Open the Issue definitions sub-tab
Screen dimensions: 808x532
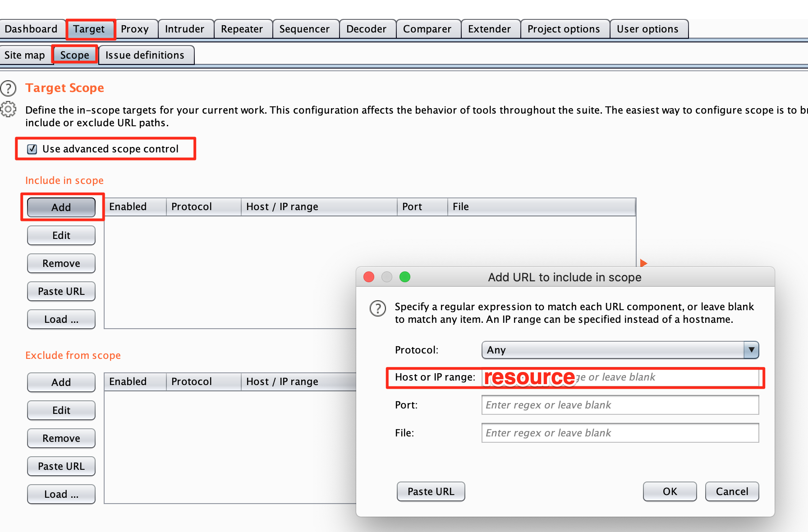pyautogui.click(x=145, y=55)
